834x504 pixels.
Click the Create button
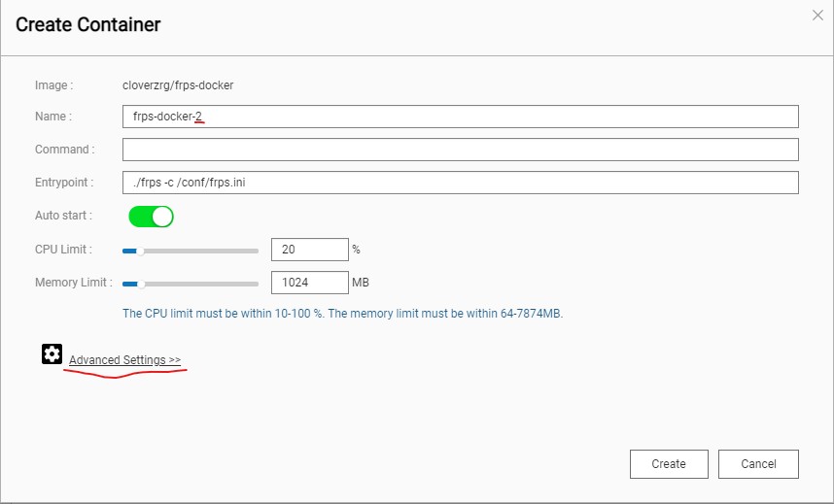[x=669, y=464]
